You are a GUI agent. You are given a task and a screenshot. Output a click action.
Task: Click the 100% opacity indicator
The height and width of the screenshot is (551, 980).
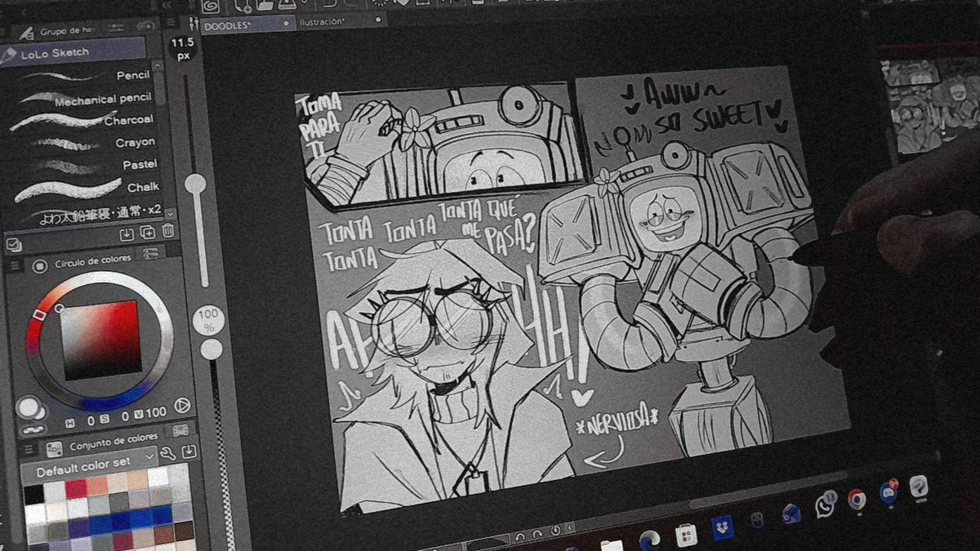pos(209,319)
